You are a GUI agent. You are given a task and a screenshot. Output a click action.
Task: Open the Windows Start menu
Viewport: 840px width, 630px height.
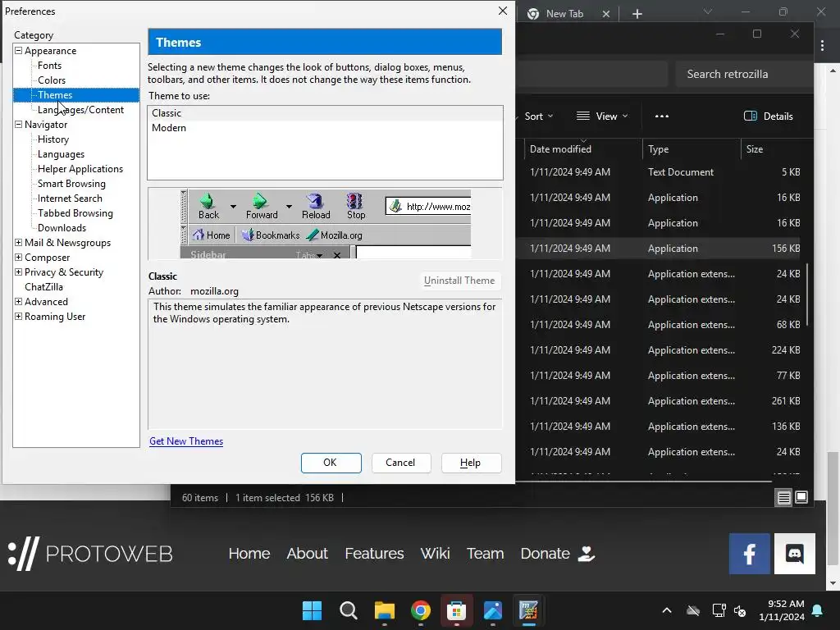(312, 610)
